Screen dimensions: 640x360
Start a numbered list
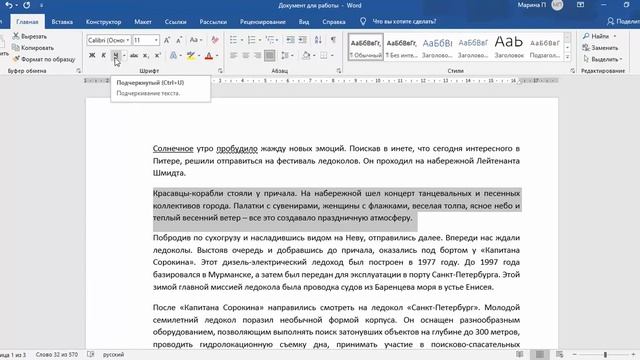251,40
